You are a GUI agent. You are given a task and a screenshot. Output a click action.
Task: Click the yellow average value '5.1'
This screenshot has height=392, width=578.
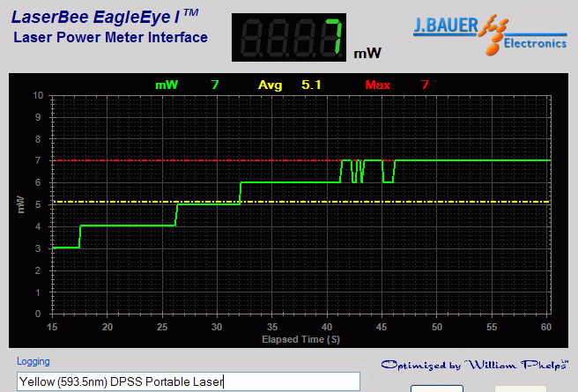(x=311, y=85)
